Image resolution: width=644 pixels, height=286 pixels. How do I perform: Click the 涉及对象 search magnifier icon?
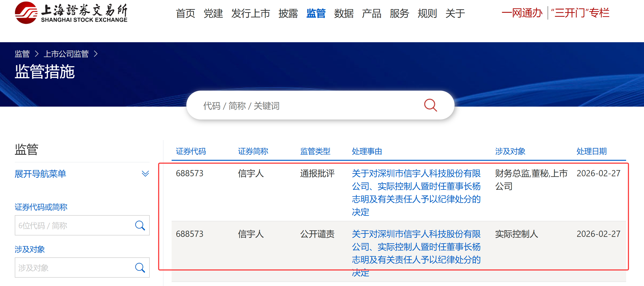(x=140, y=268)
